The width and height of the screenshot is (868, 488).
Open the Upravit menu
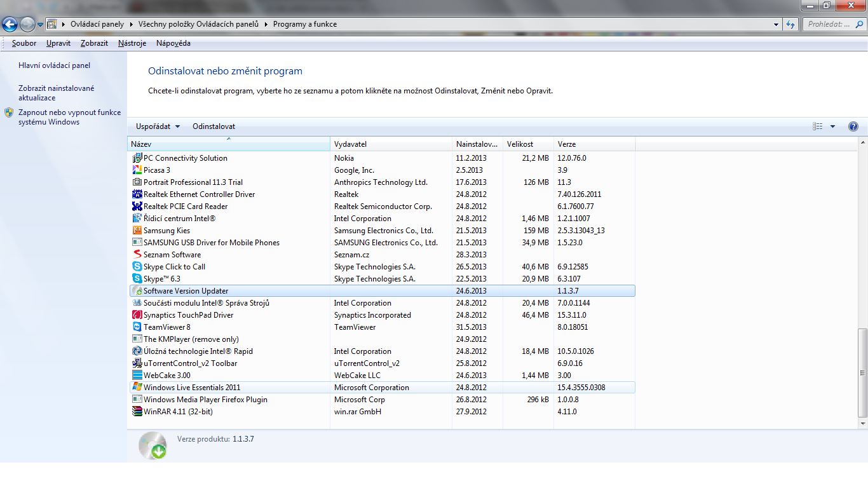pos(58,43)
